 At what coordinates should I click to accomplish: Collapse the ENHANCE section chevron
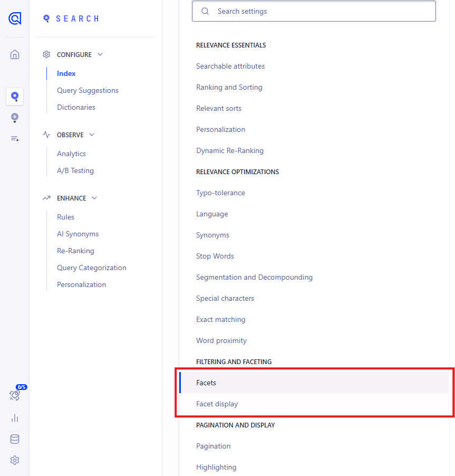[94, 198]
